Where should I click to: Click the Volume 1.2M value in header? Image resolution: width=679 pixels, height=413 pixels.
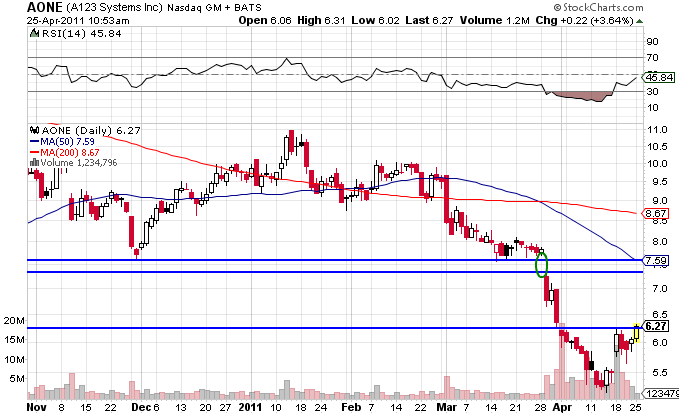click(495, 20)
